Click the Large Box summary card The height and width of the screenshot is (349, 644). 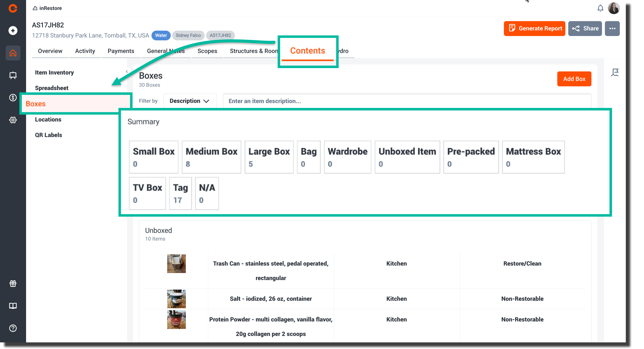coord(269,157)
